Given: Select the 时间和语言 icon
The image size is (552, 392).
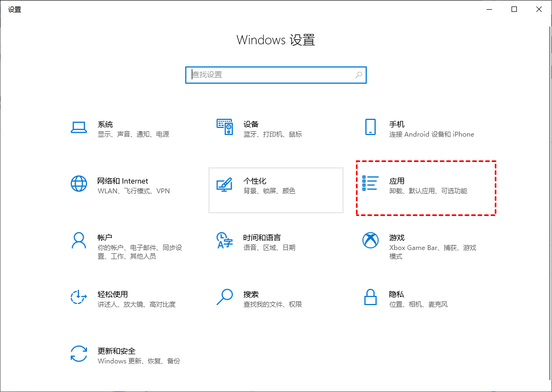Looking at the screenshot, I should [x=224, y=240].
